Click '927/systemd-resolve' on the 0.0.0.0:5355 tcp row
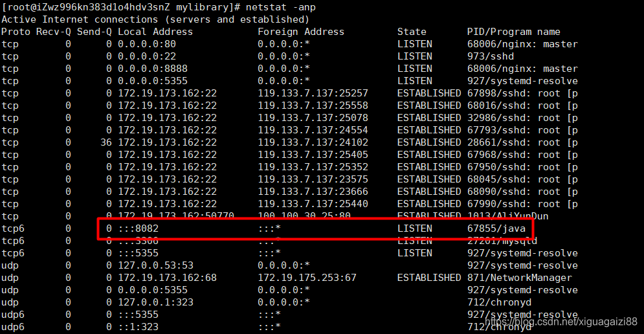 (x=522, y=81)
